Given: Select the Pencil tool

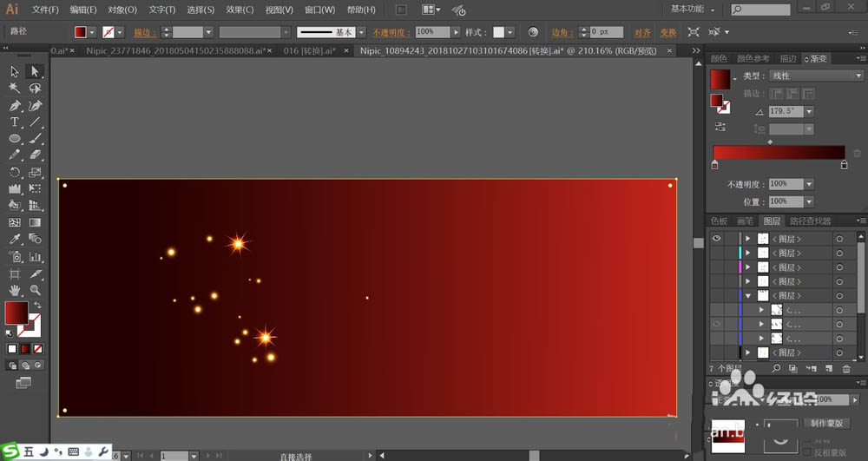Looking at the screenshot, I should pos(15,155).
